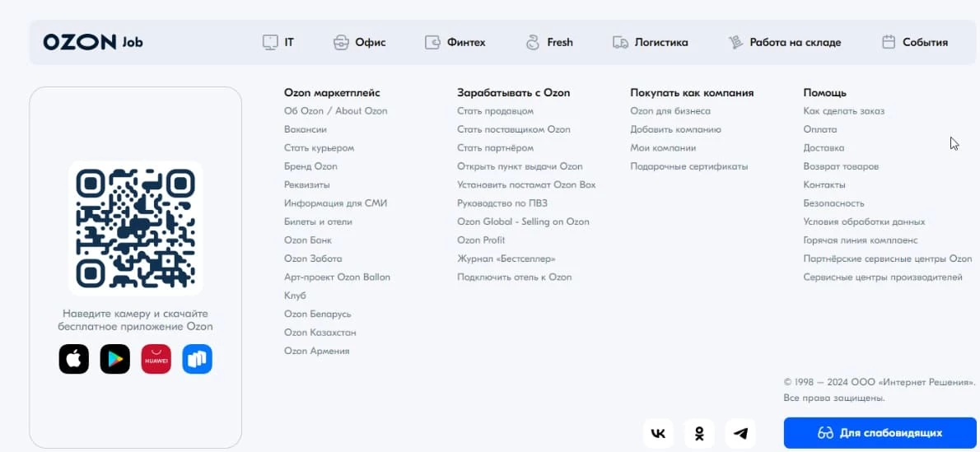This screenshot has height=452, width=980.
Task: Open the Google Play download icon
Action: click(x=115, y=359)
